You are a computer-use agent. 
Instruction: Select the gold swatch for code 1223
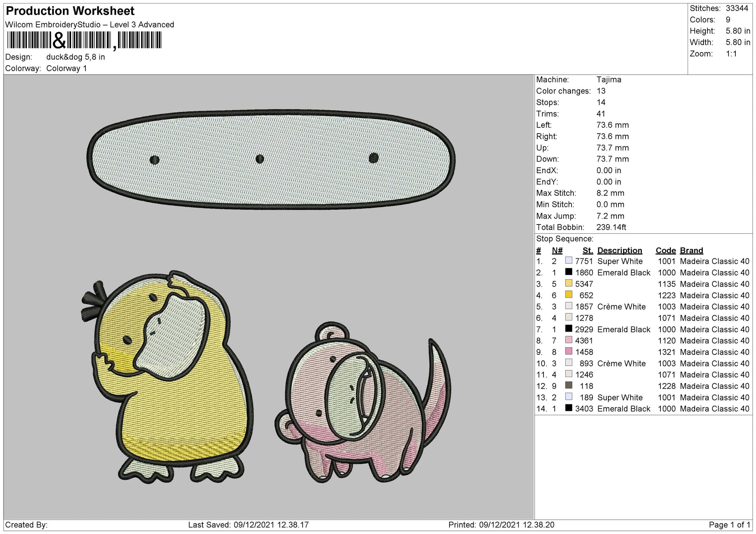click(x=569, y=294)
